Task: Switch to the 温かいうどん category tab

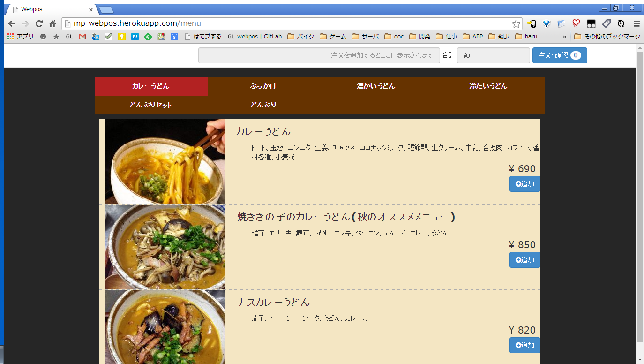Action: pyautogui.click(x=376, y=86)
